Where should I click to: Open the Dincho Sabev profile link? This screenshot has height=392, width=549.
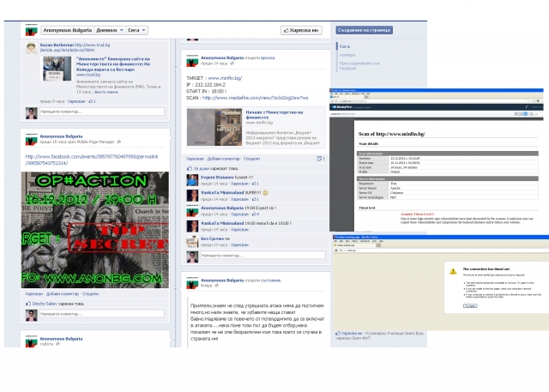point(45,304)
